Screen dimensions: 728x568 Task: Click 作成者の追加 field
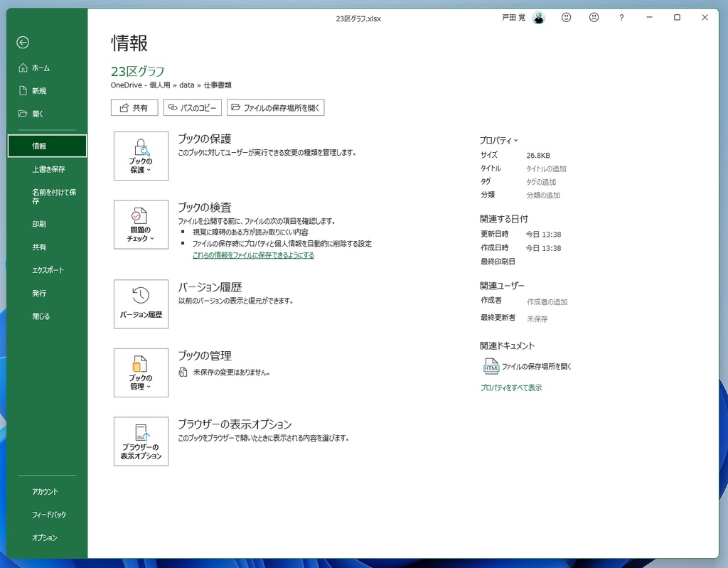(x=547, y=302)
